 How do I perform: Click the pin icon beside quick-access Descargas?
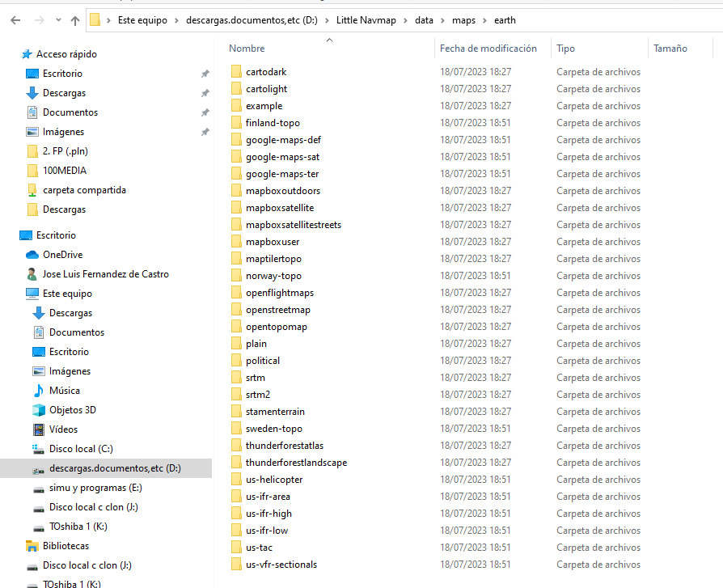coord(205,93)
